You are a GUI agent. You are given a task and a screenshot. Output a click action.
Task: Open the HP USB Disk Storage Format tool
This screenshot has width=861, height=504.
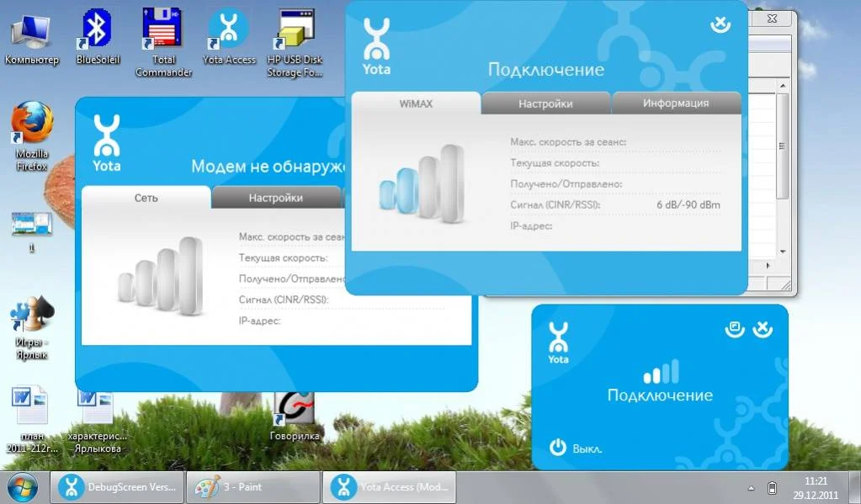[x=295, y=43]
